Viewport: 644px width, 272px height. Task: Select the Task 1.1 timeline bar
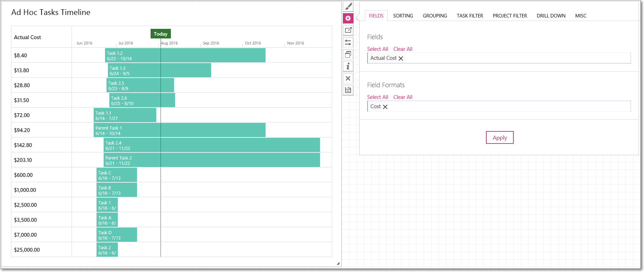[x=125, y=115]
